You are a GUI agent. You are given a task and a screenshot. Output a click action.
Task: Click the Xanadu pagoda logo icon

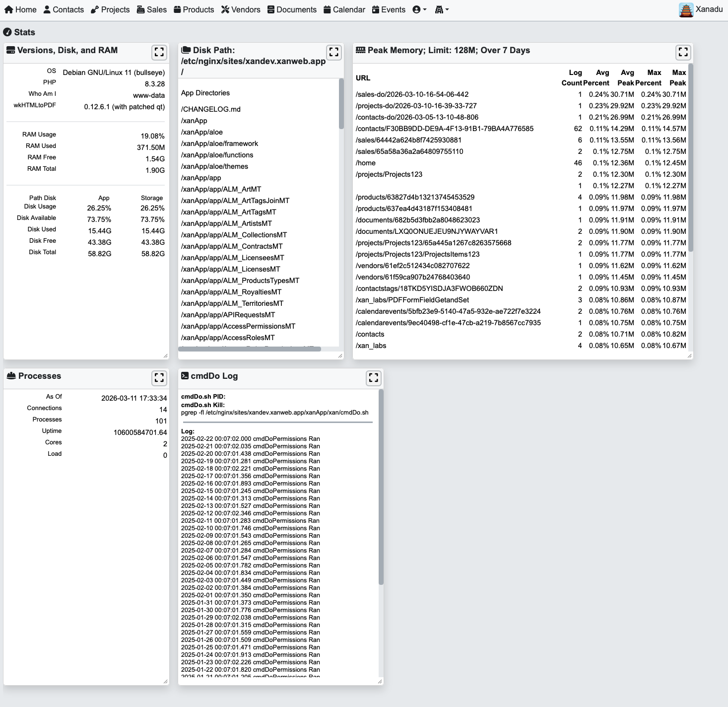pyautogui.click(x=686, y=10)
